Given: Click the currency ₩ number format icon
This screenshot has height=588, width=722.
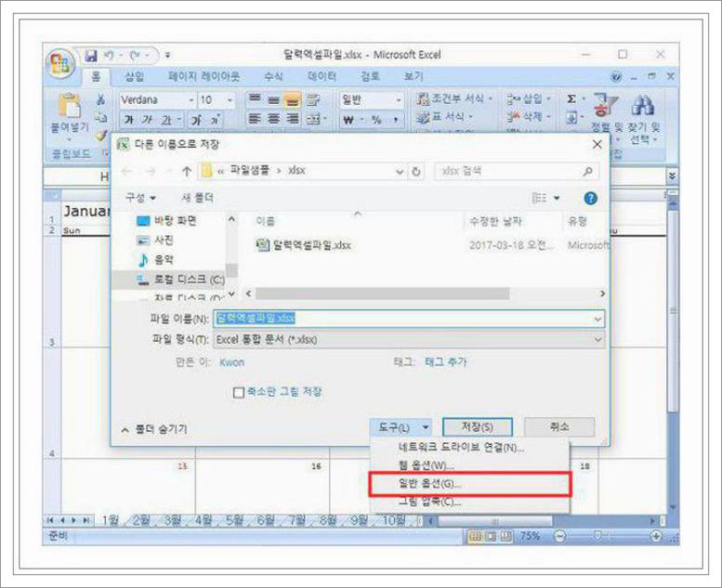Looking at the screenshot, I should tap(348, 120).
